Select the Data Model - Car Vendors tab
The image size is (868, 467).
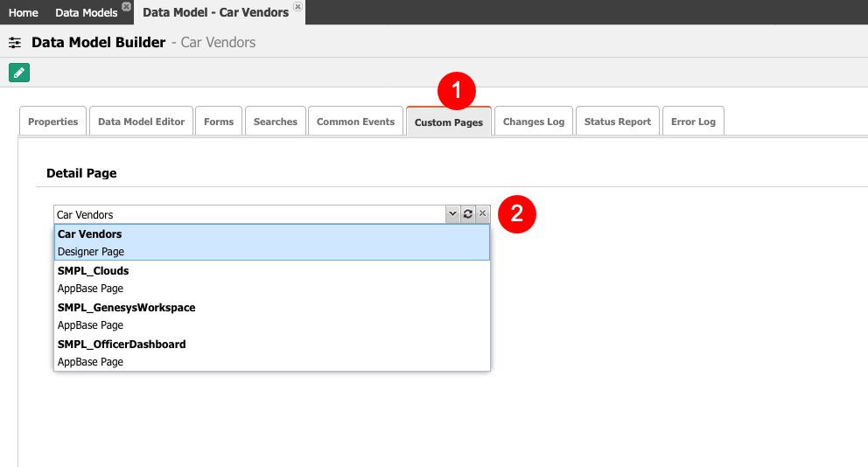coord(216,12)
